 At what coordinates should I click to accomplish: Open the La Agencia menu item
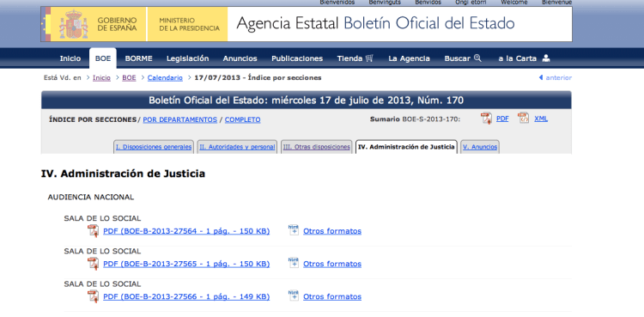tap(409, 58)
